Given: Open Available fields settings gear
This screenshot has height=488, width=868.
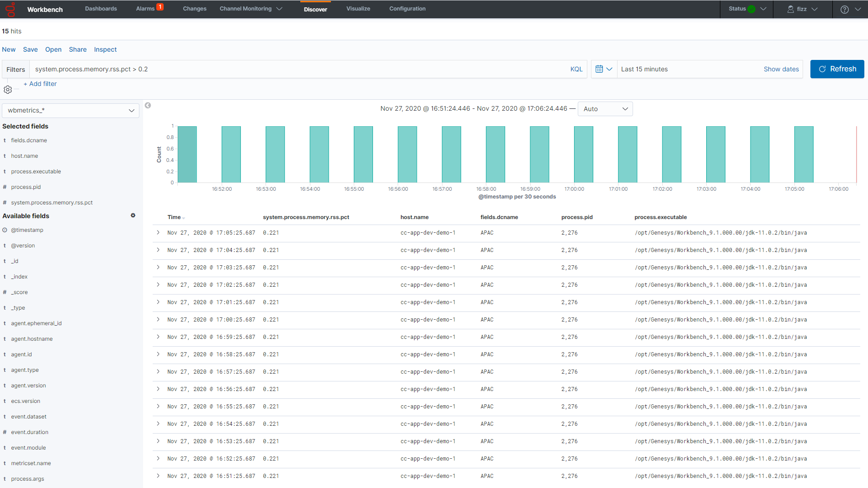Looking at the screenshot, I should tap(133, 215).
